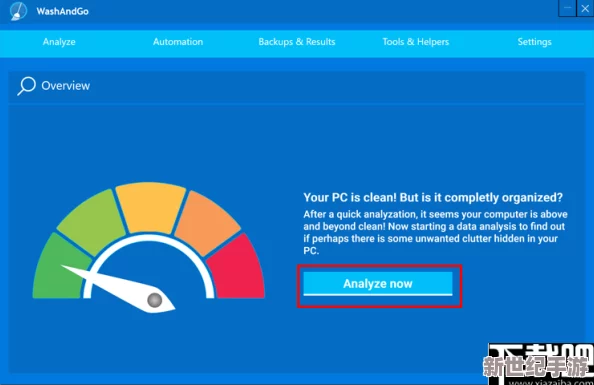
Task: Click the WashAndGo broom logo icon
Action: [x=19, y=11]
